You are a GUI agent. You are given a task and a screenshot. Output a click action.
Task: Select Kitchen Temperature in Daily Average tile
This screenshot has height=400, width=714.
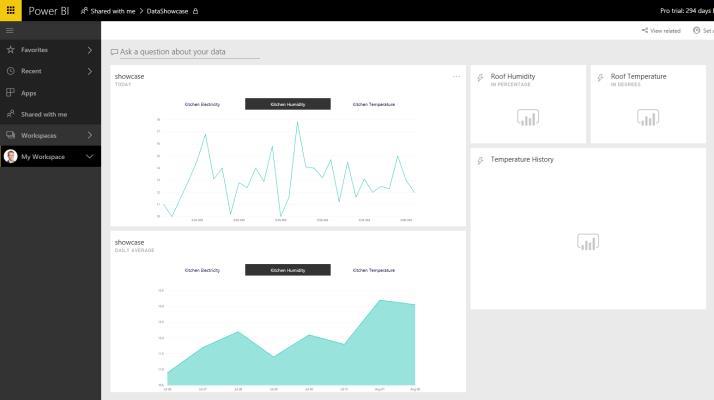[373, 270]
